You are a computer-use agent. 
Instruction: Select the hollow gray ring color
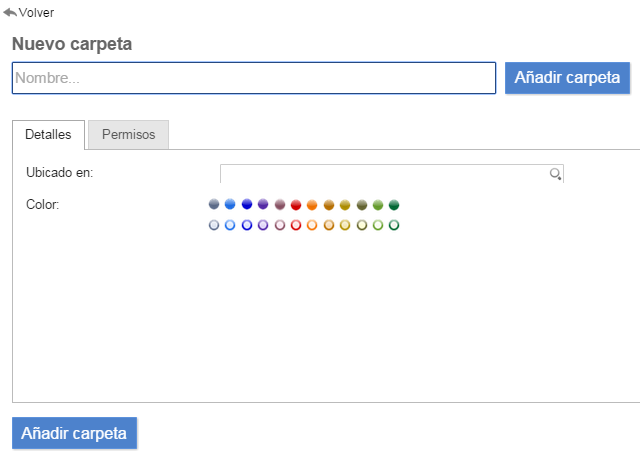pos(214,225)
